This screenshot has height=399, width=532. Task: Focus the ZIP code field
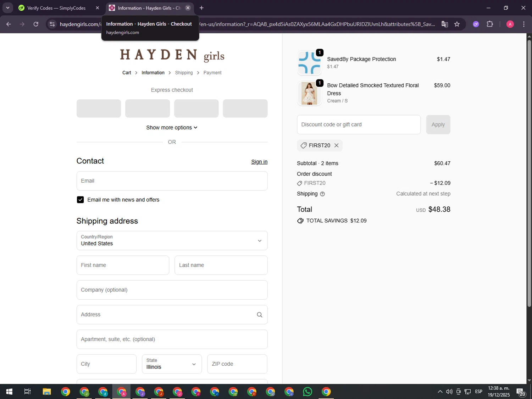[237, 364]
